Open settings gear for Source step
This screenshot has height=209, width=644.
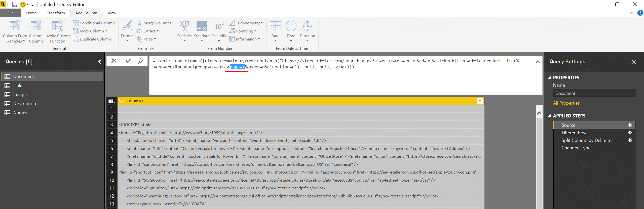[x=630, y=125]
